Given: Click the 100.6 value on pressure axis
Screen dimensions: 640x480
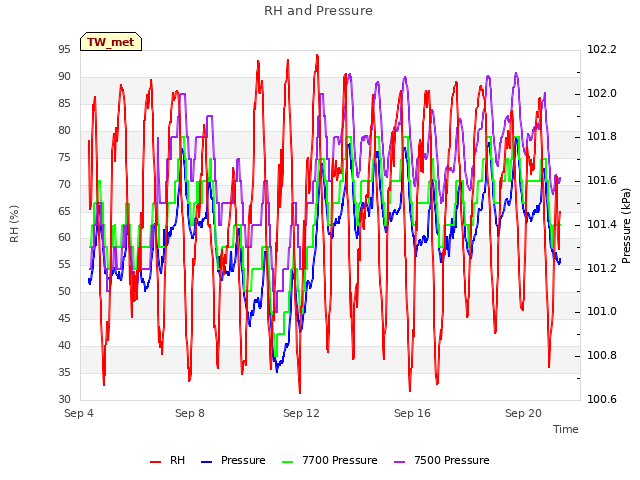Looking at the screenshot, I should coord(602,399).
